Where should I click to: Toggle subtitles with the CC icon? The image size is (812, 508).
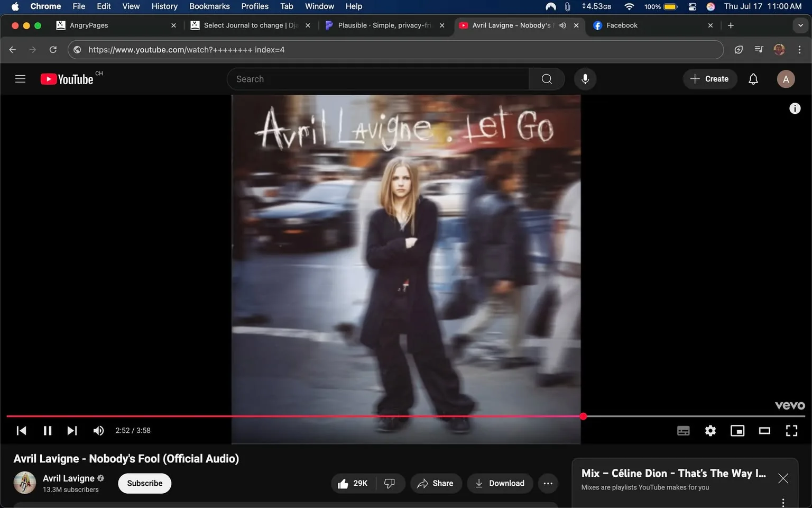click(683, 430)
